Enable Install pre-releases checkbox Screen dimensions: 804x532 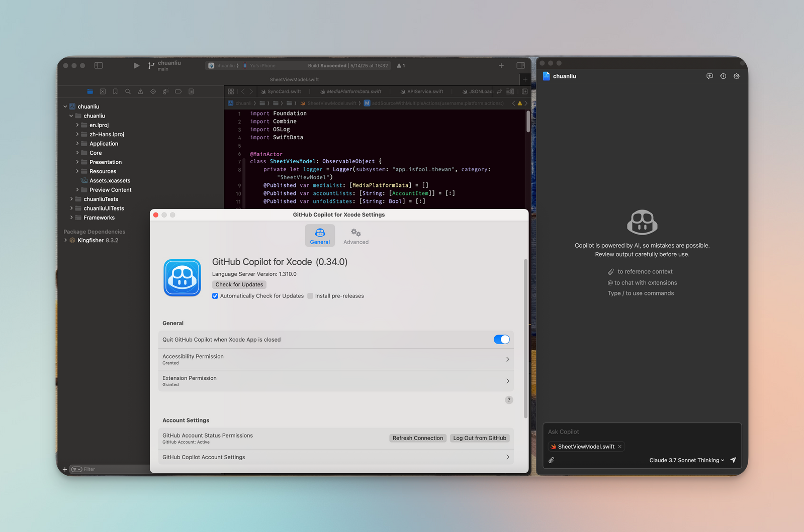click(310, 296)
